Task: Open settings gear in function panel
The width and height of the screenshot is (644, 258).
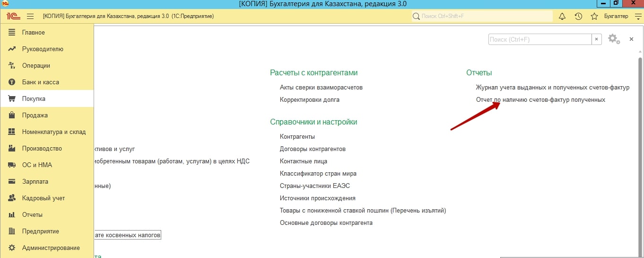Action: pyautogui.click(x=613, y=39)
